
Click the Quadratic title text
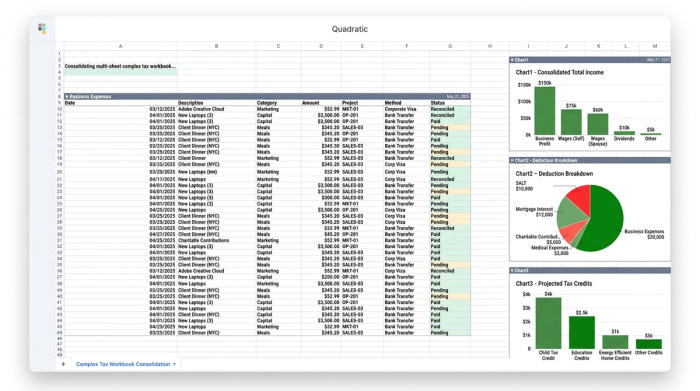click(350, 29)
